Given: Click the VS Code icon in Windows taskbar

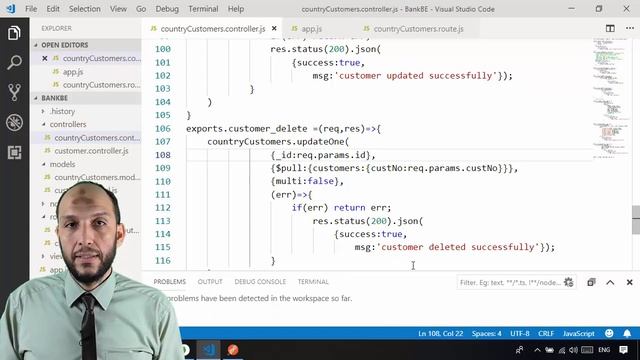Looking at the screenshot, I should pos(209,350).
